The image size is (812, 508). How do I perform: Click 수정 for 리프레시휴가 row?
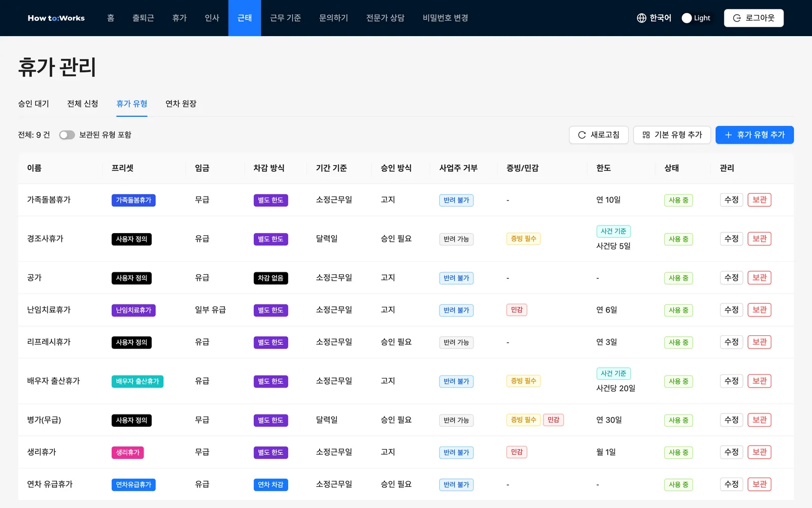tap(731, 342)
